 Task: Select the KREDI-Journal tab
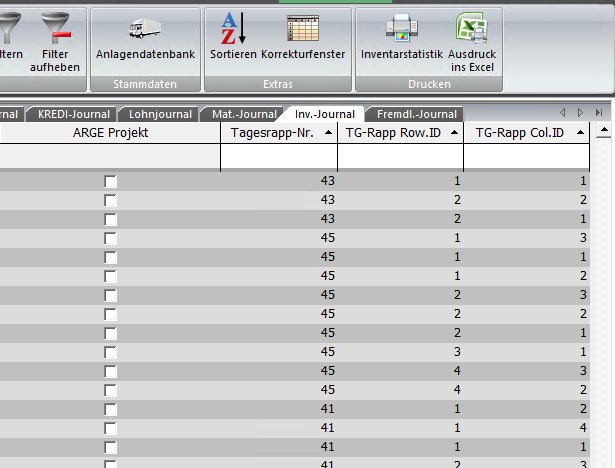(73, 115)
